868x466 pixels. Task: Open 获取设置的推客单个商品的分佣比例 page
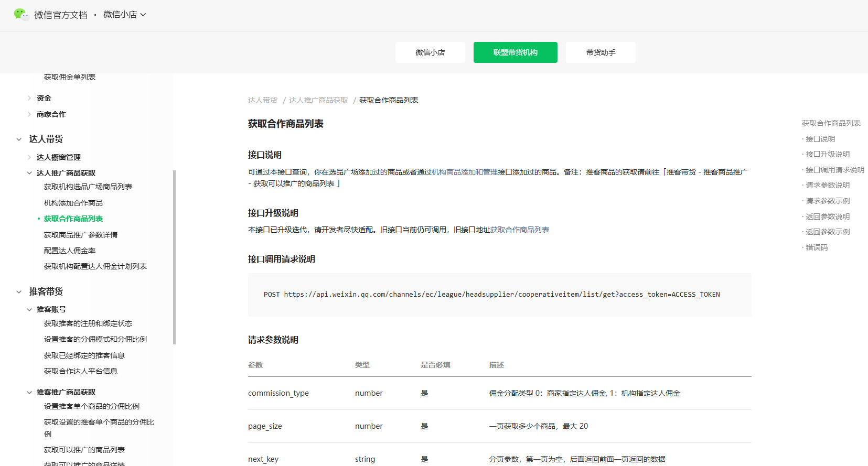click(x=99, y=428)
